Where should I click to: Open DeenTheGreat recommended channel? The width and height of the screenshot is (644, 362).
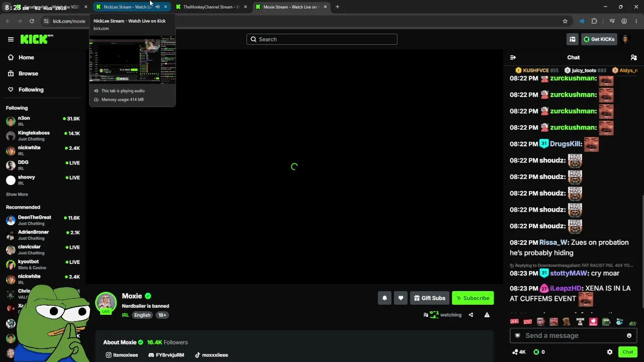[43, 220]
